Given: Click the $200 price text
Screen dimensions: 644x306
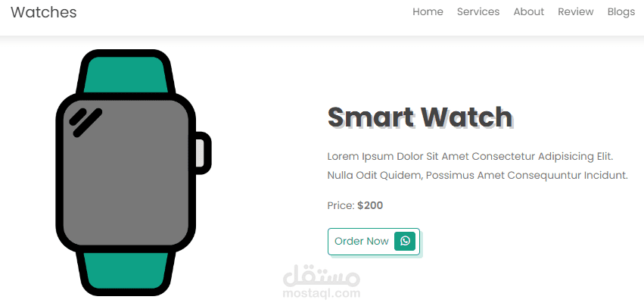Looking at the screenshot, I should (x=370, y=206).
